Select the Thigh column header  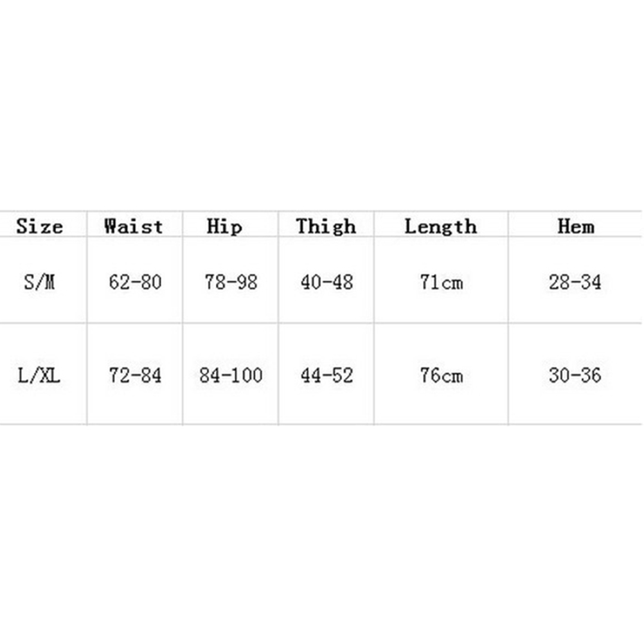click(x=326, y=226)
